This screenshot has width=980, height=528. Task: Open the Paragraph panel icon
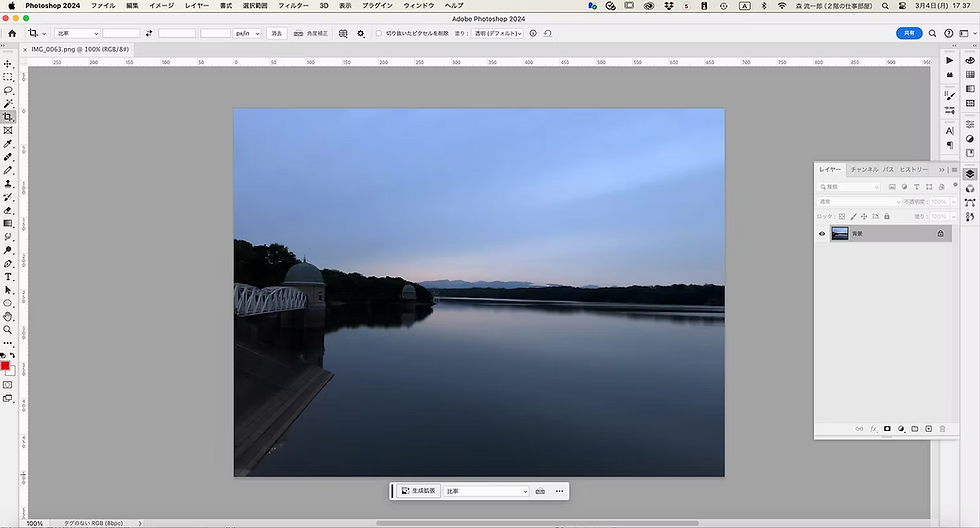(949, 145)
